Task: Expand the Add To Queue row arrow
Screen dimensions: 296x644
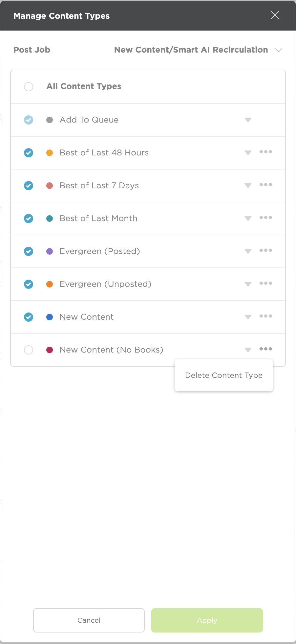Action: tap(248, 120)
